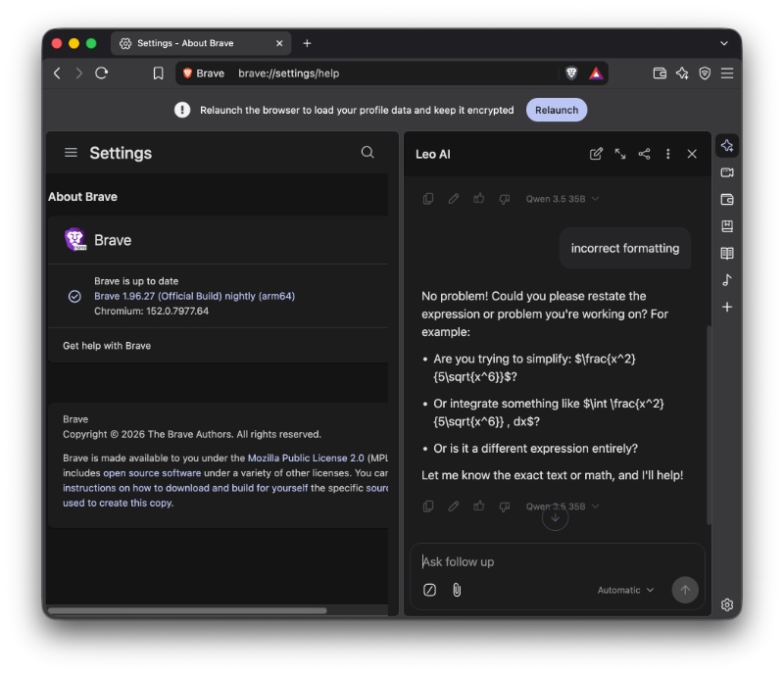Start a new Leo AI conversation
Screen dimensions: 784x675
tap(596, 154)
